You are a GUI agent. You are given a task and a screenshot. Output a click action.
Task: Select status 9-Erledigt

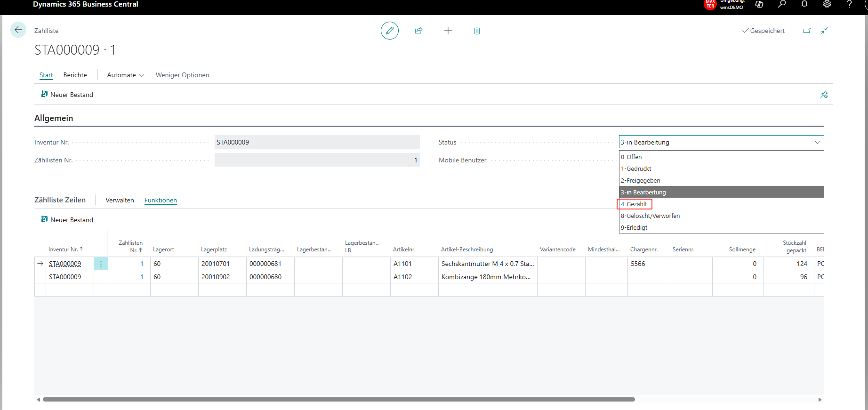[721, 227]
